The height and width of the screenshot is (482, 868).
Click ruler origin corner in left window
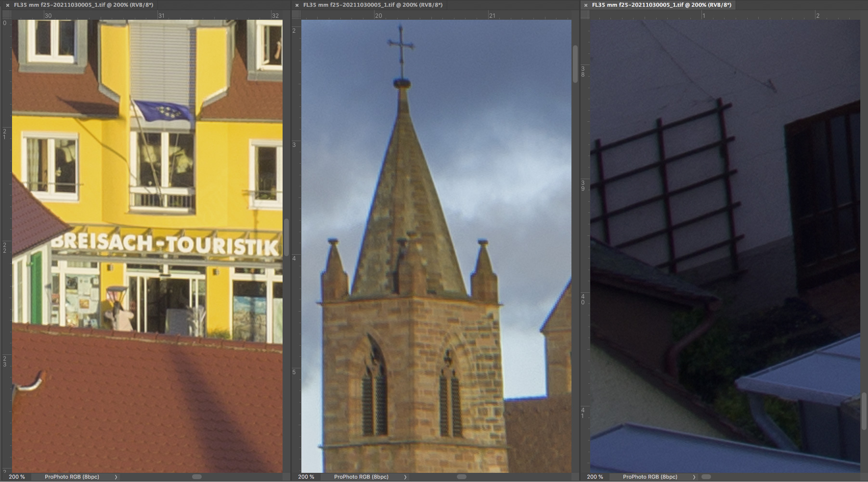5,15
